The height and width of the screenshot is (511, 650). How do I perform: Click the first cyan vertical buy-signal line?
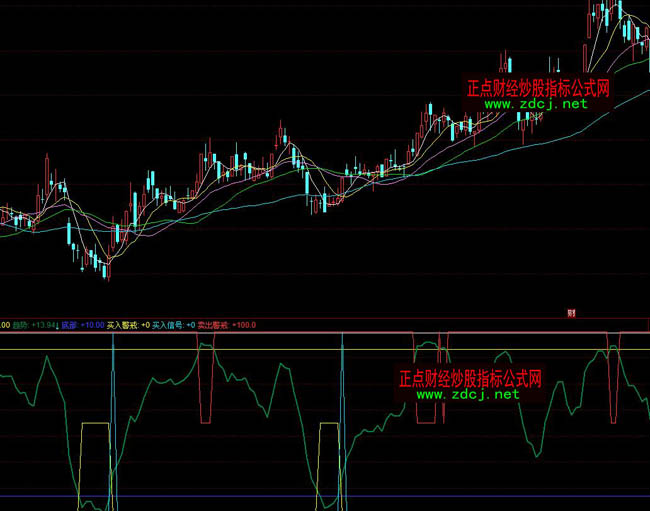pos(113,420)
